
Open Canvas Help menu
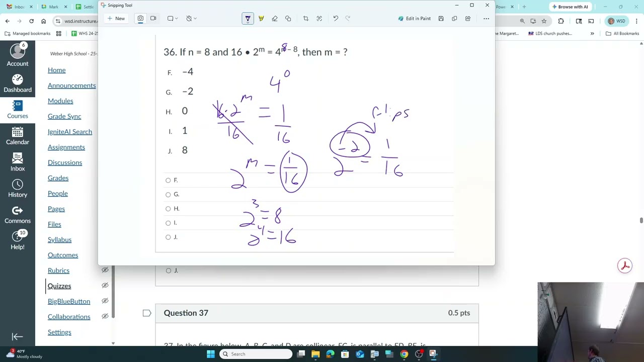pos(18,240)
